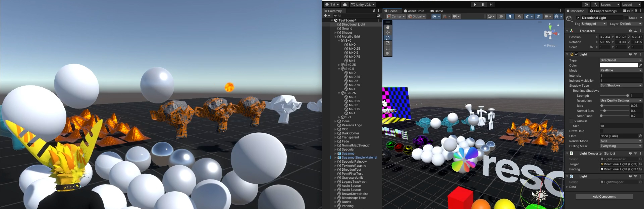Open the Global handle rotation dropdown
Screen dimensions: 644x209
tap(417, 16)
